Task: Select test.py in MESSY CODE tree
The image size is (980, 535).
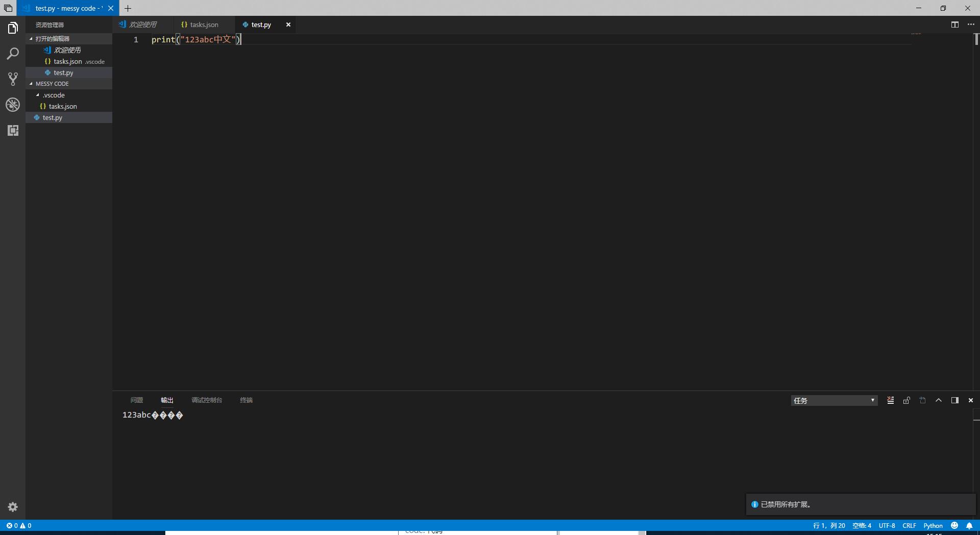Action: click(x=69, y=117)
